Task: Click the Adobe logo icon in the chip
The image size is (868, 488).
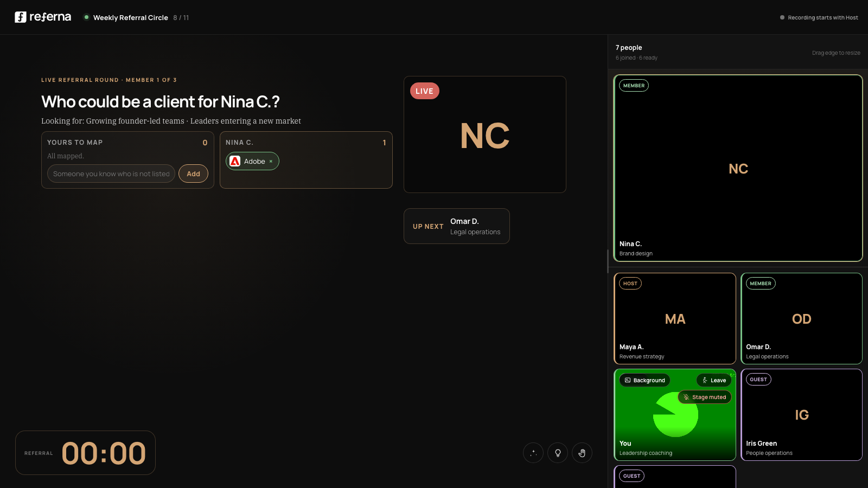Action: tap(235, 161)
